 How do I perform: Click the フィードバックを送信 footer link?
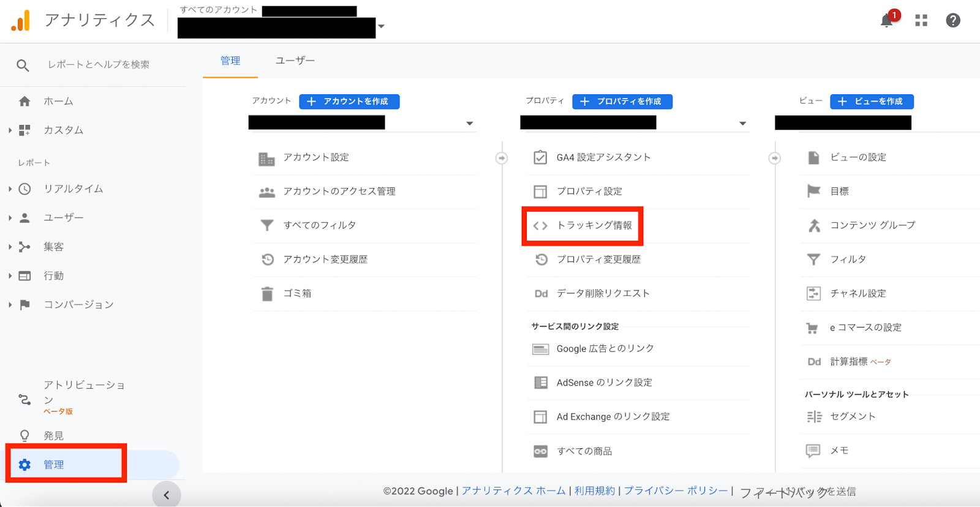pyautogui.click(x=798, y=492)
